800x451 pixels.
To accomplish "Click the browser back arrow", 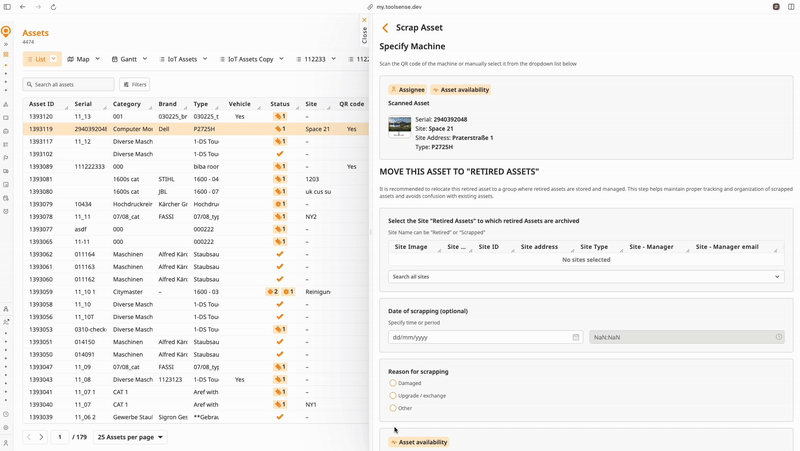I will pyautogui.click(x=23, y=7).
